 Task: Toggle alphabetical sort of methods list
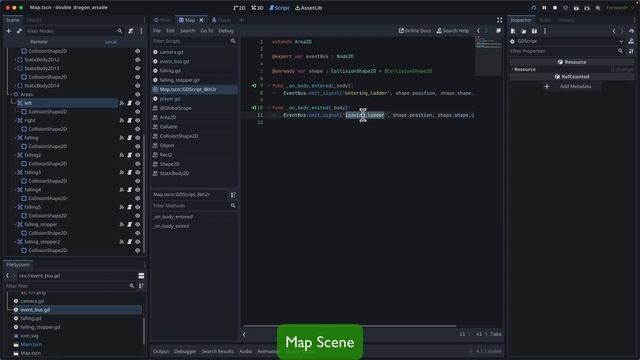[233, 195]
